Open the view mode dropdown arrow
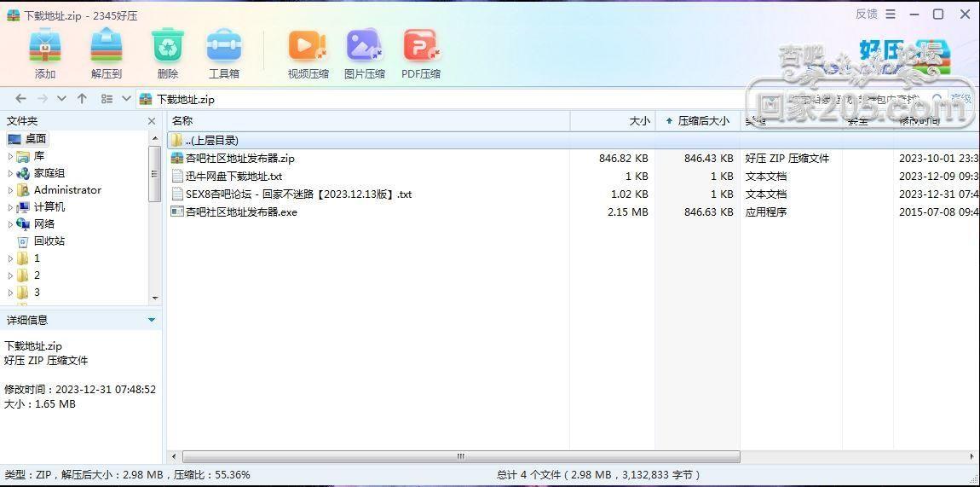Viewport: 980px width, 487px height. 125,99
